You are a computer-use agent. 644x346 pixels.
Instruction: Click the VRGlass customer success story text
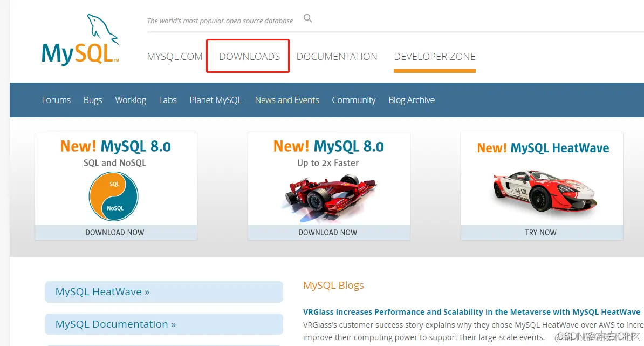pyautogui.click(x=473, y=331)
